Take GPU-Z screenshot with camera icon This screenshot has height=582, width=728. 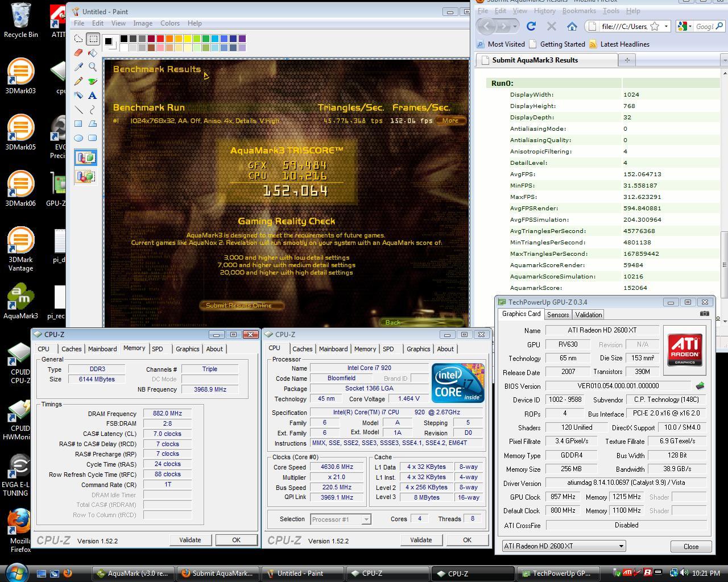coord(704,313)
